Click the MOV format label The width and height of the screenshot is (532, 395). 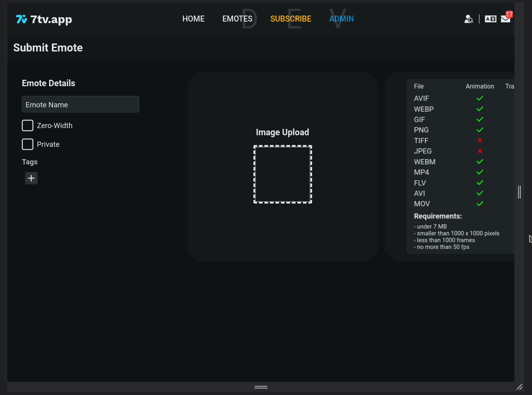pos(422,204)
